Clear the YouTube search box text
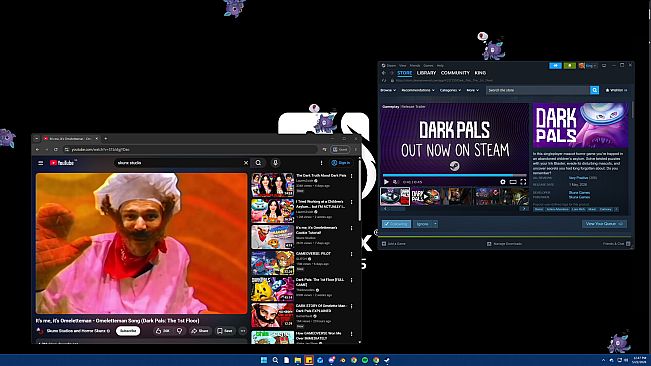The width and height of the screenshot is (651, 366). (x=246, y=163)
